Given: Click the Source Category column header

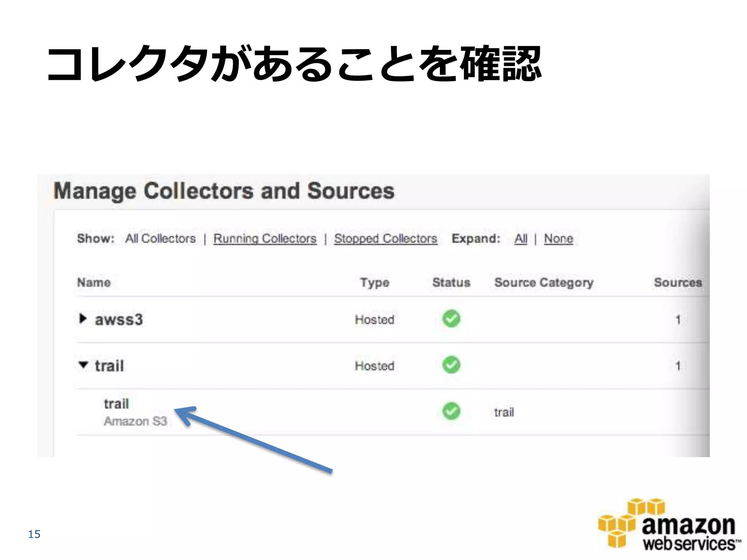Looking at the screenshot, I should [x=544, y=283].
